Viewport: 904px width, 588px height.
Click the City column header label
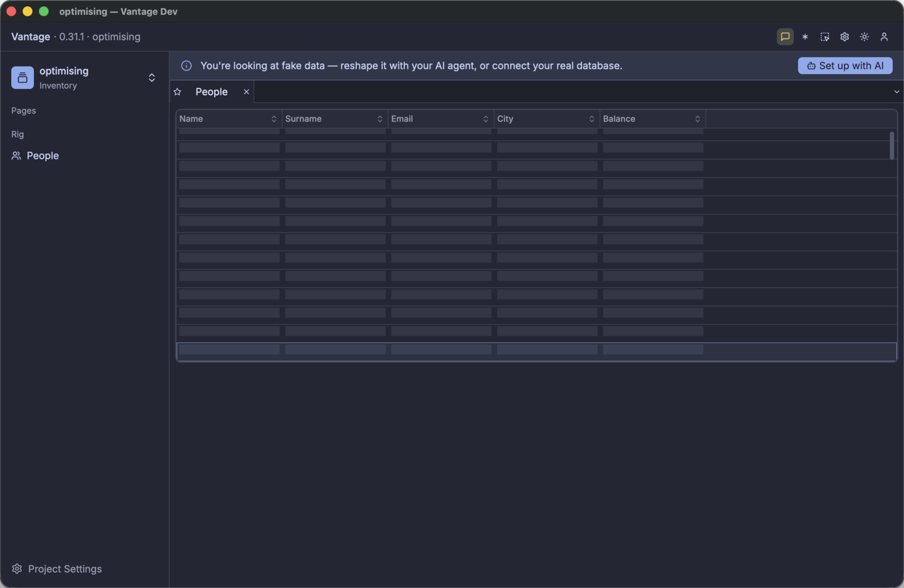click(x=505, y=119)
